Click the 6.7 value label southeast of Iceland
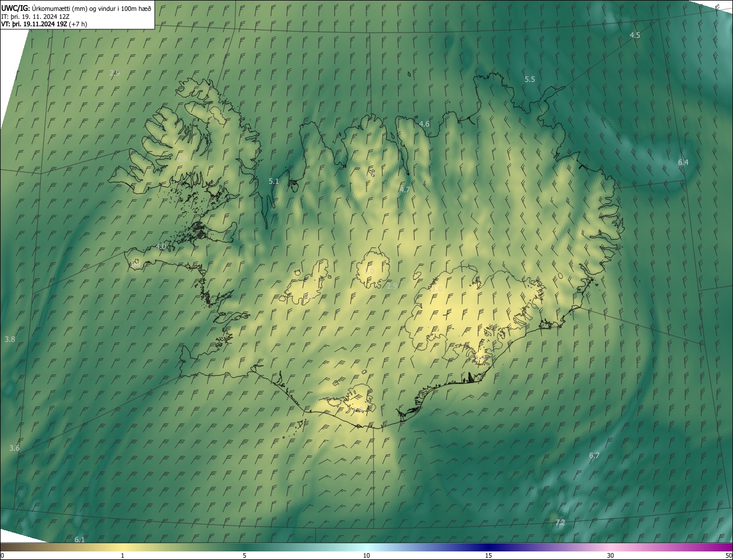The width and height of the screenshot is (733, 560). pos(594,456)
